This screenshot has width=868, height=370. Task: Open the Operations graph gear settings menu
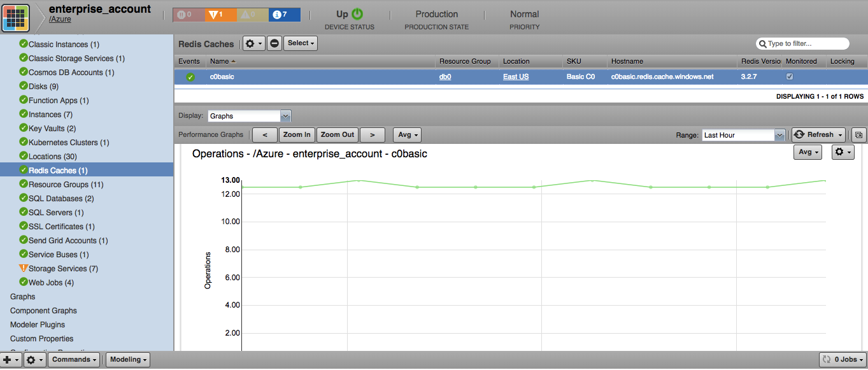[x=843, y=152]
